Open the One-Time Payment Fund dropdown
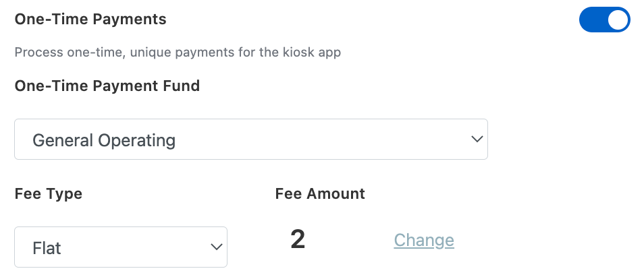Viewport: 644px width, 275px height. click(250, 140)
